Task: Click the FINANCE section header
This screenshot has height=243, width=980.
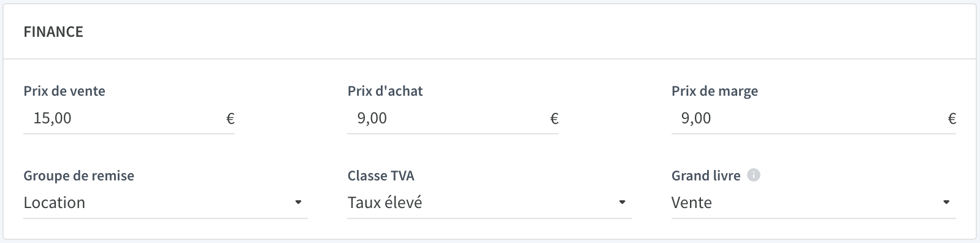Action: pyautogui.click(x=53, y=32)
